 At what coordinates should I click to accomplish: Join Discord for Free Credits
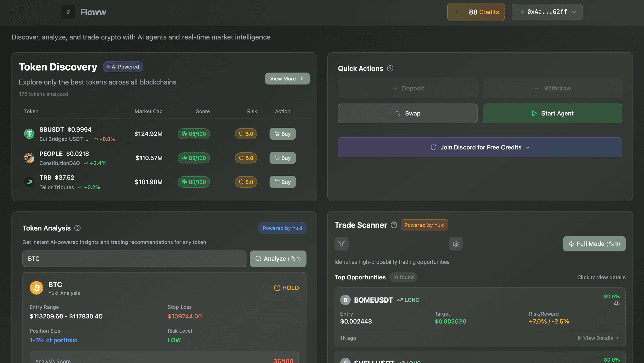coord(480,147)
